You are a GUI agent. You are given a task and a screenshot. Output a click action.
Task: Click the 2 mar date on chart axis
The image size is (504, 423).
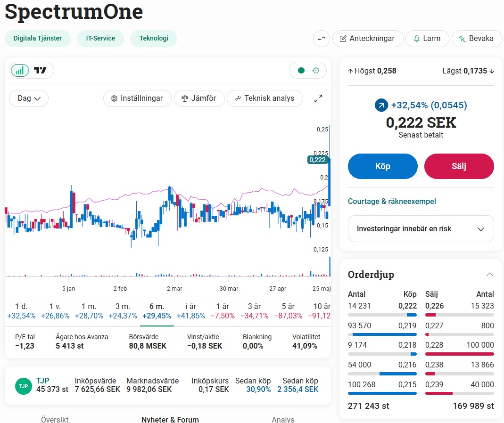(174, 288)
